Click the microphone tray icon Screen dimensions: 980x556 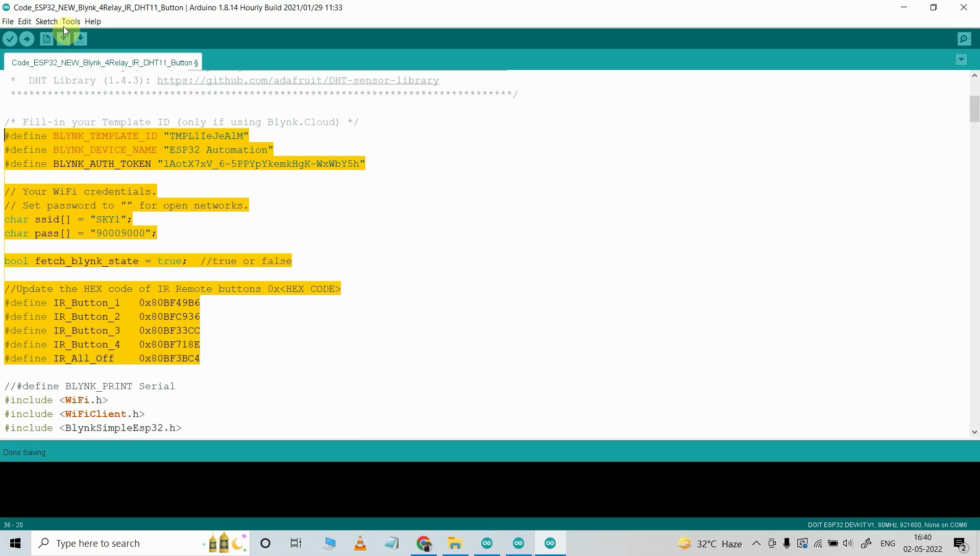pyautogui.click(x=787, y=543)
